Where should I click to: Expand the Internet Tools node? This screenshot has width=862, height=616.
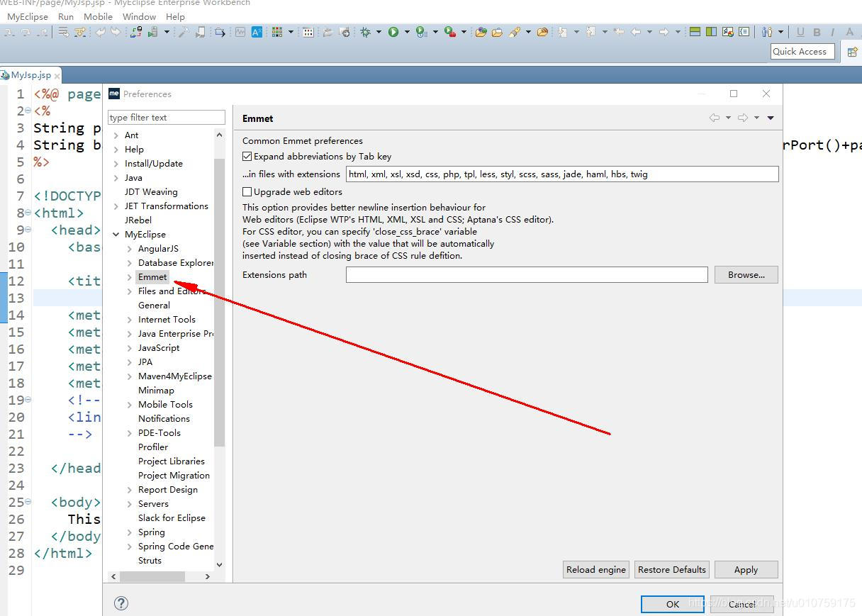130,319
